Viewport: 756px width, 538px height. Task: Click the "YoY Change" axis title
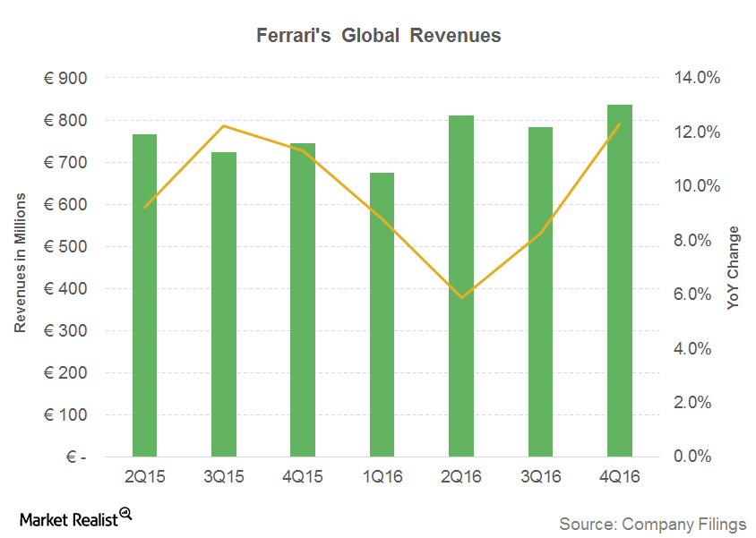coord(734,268)
